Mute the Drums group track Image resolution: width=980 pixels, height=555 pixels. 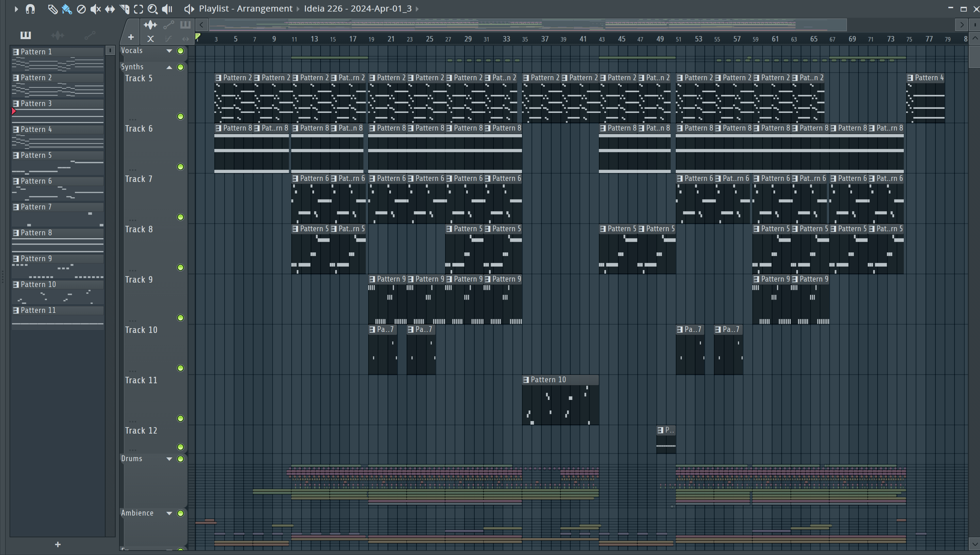[x=180, y=458]
